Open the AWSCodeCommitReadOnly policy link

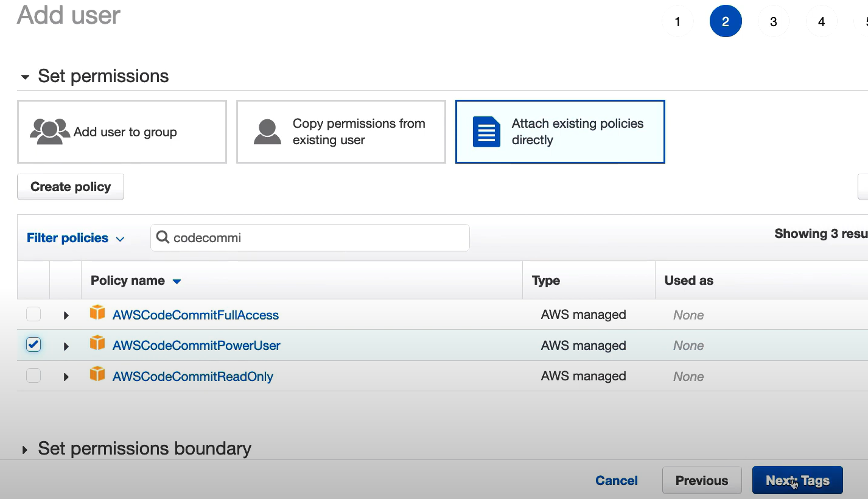point(193,377)
